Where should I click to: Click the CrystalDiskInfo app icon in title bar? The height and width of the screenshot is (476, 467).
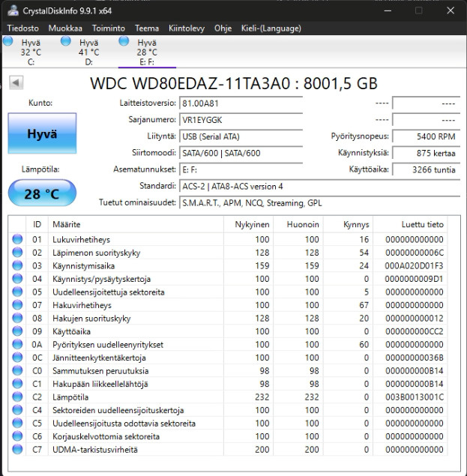[x=13, y=10]
